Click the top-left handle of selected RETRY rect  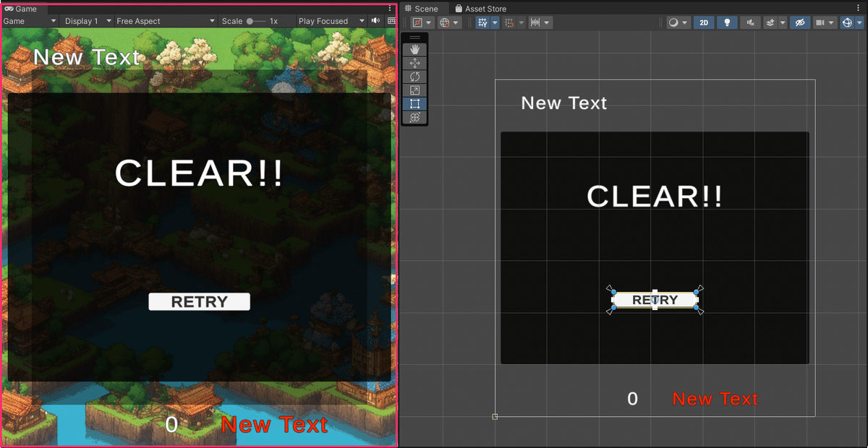pyautogui.click(x=613, y=292)
